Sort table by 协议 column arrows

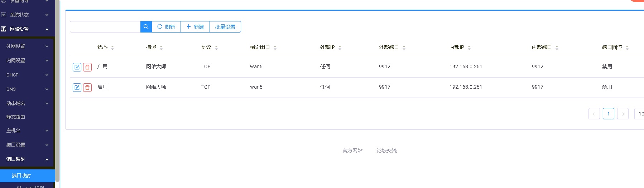(x=216, y=48)
